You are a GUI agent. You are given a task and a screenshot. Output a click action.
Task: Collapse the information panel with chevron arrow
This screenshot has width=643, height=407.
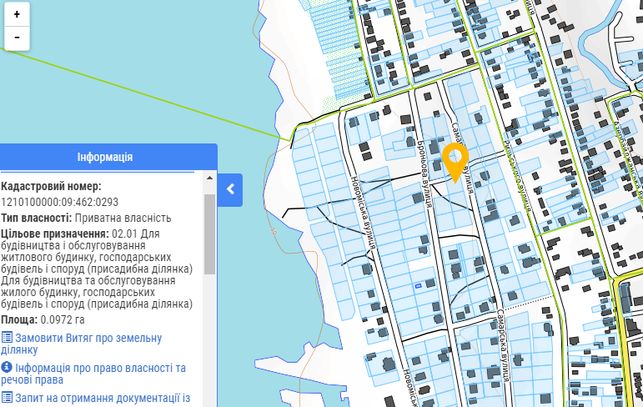click(x=230, y=190)
